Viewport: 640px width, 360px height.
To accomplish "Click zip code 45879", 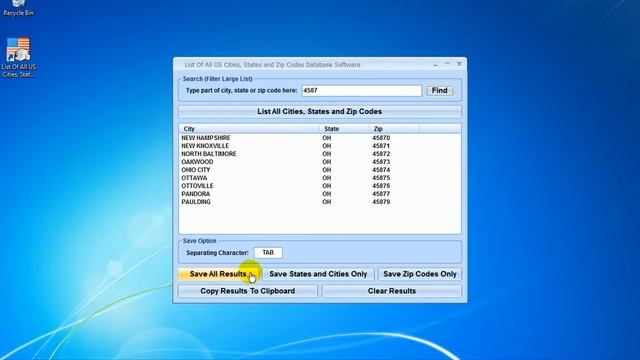I will (381, 202).
